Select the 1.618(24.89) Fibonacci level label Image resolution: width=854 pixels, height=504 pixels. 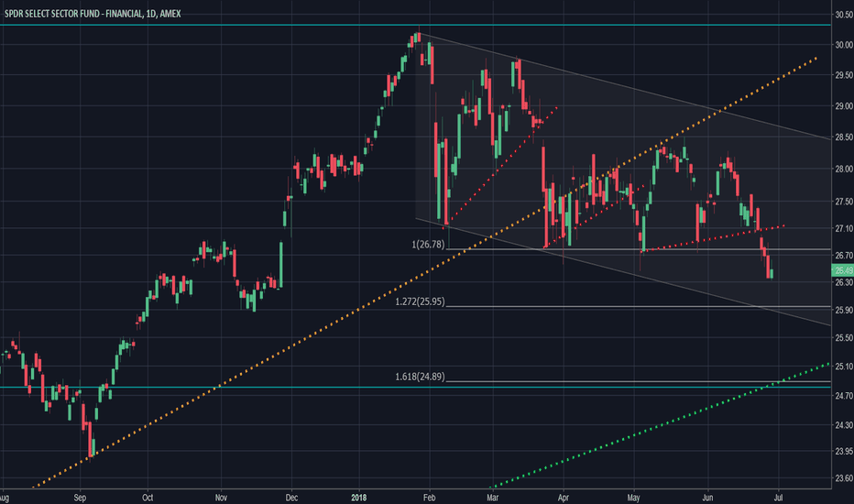coord(420,377)
